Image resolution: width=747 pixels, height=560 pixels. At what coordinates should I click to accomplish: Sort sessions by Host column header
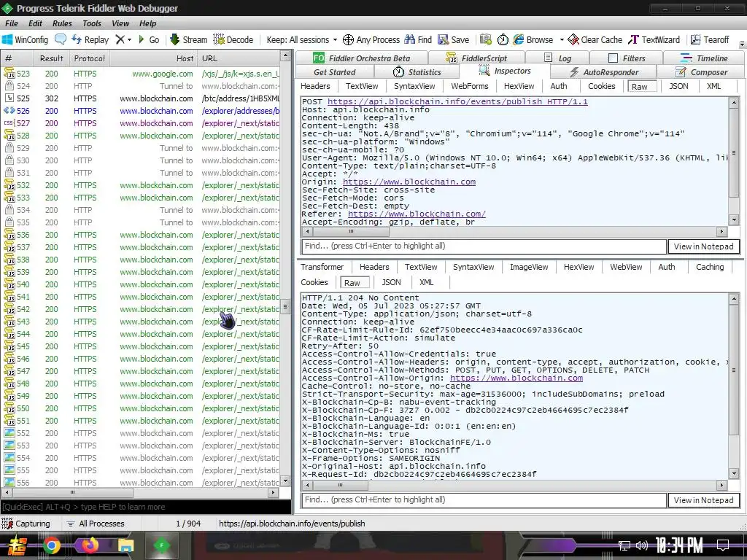coord(154,58)
